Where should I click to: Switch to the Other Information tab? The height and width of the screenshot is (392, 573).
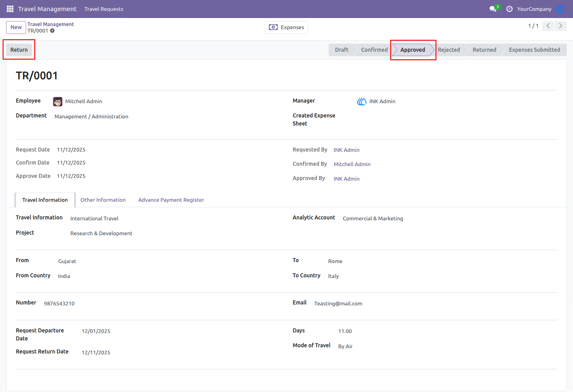point(103,200)
